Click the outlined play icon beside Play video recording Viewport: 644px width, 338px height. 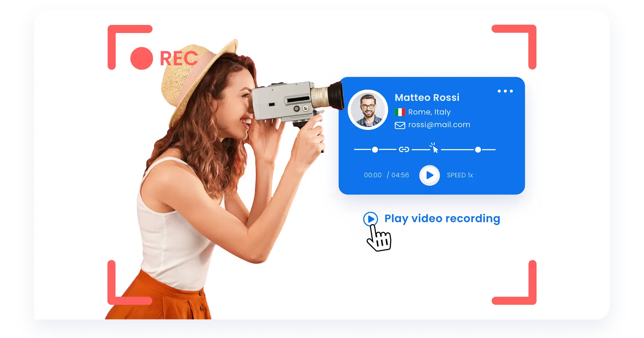click(371, 219)
